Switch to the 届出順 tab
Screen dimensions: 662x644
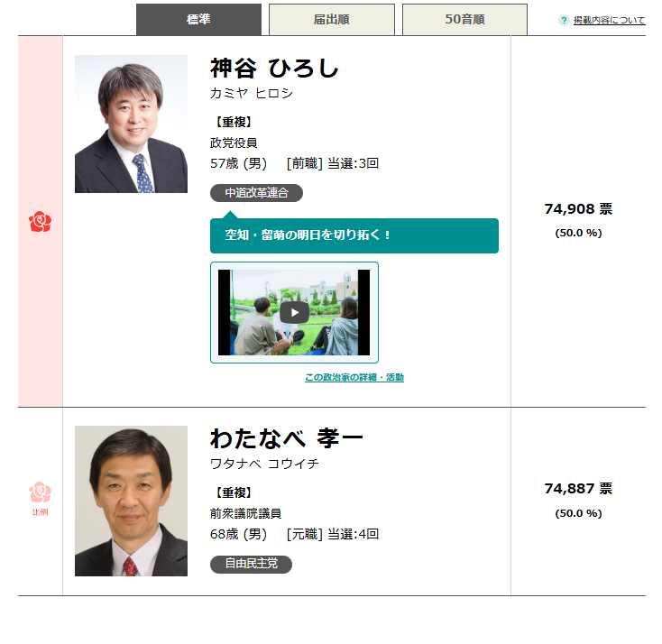click(x=331, y=20)
